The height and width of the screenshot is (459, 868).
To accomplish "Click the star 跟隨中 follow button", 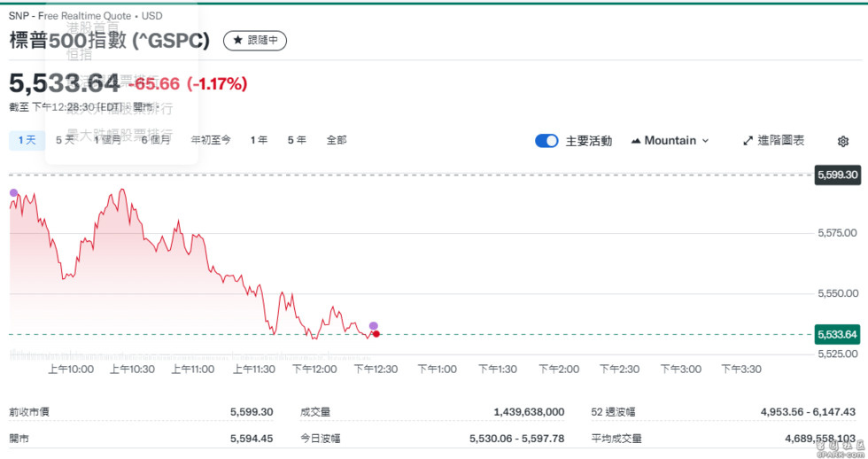I will click(255, 41).
